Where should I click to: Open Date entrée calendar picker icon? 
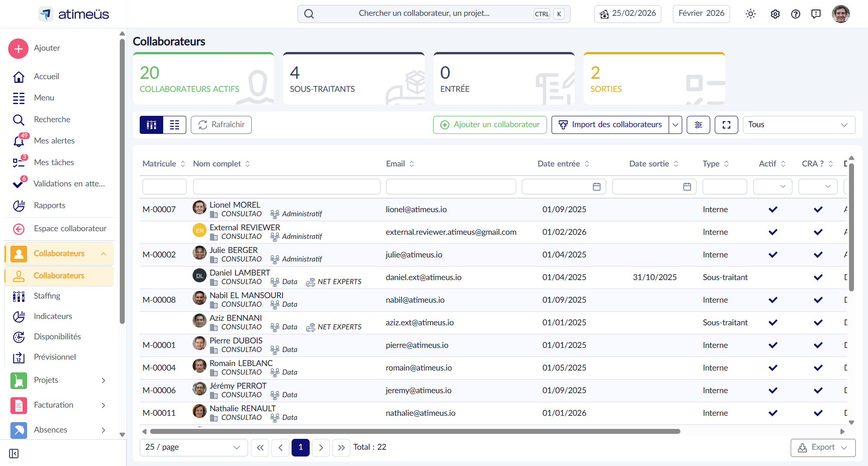click(x=597, y=186)
